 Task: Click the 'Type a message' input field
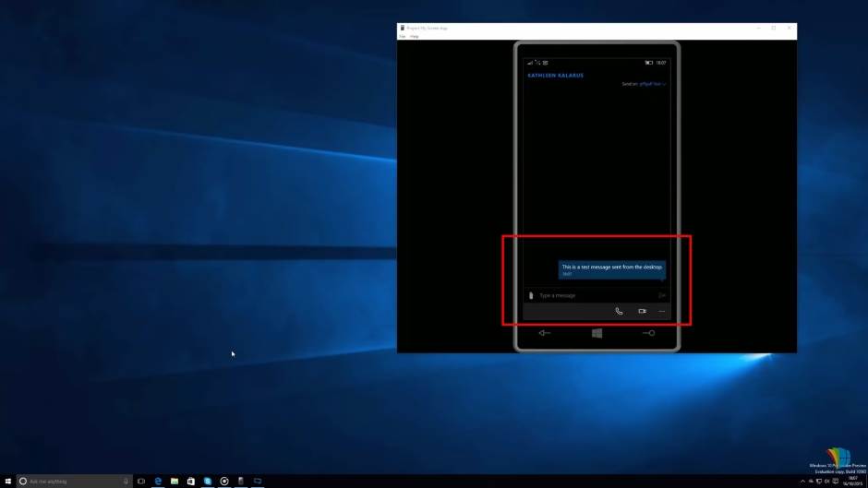pyautogui.click(x=591, y=295)
